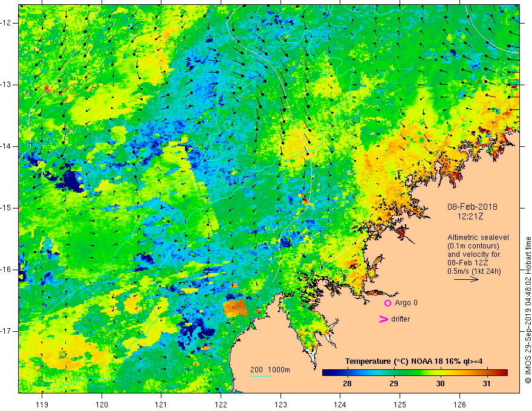This screenshot has height=411, width=532.
Task: Click the colorbar tick label '29'
Action: (394, 384)
